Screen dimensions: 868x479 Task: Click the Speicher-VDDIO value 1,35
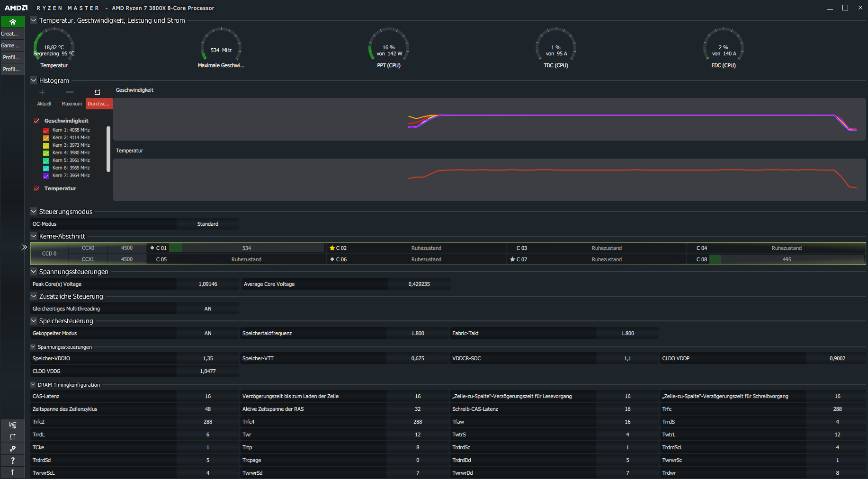208,358
